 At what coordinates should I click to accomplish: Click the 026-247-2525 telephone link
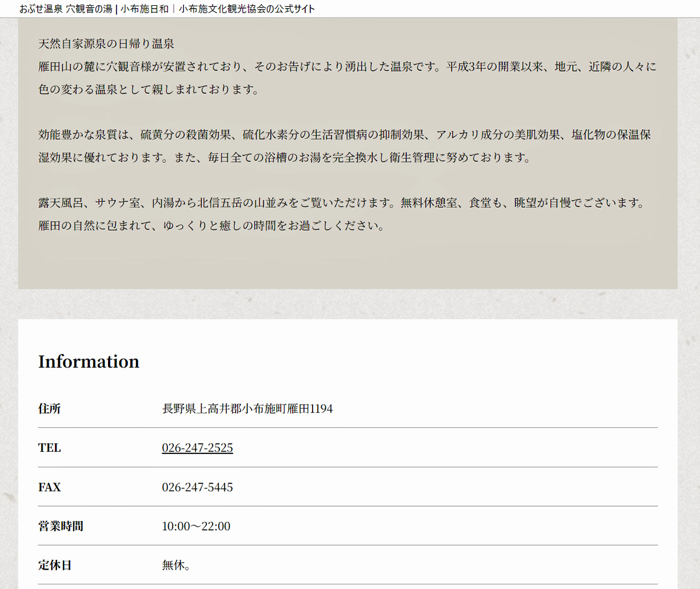click(197, 448)
